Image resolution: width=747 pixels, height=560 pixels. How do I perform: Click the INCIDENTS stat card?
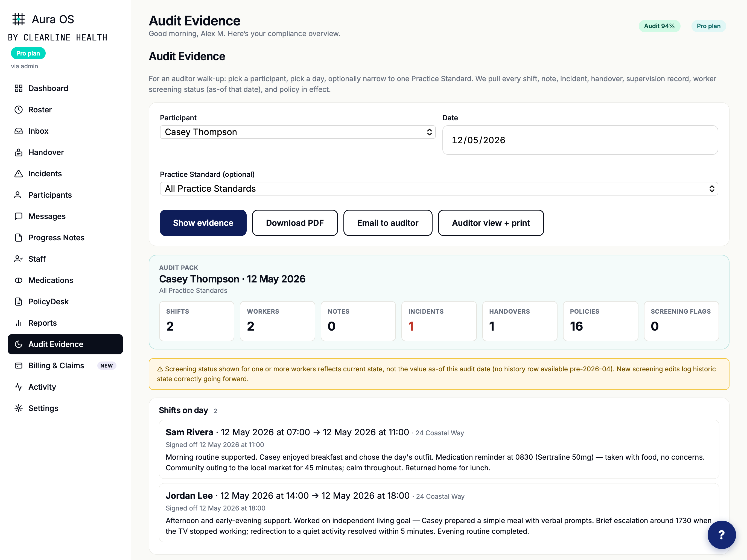(439, 321)
